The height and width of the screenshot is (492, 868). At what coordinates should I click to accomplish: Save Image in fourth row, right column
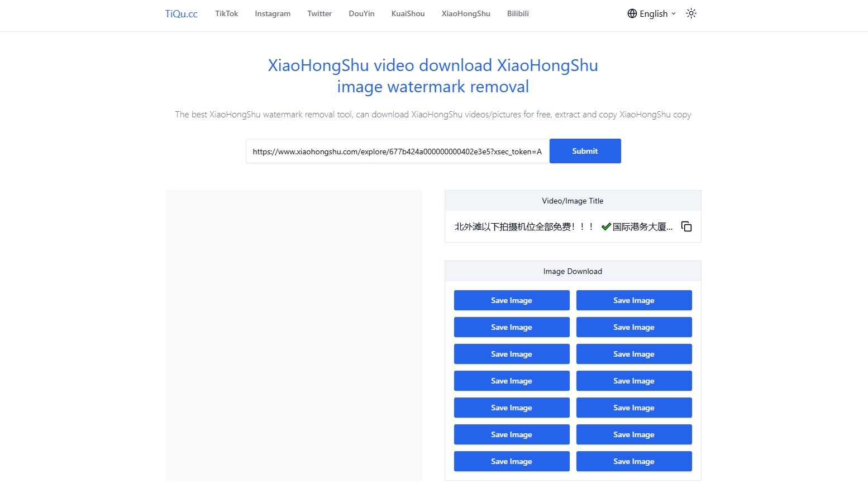click(x=634, y=381)
